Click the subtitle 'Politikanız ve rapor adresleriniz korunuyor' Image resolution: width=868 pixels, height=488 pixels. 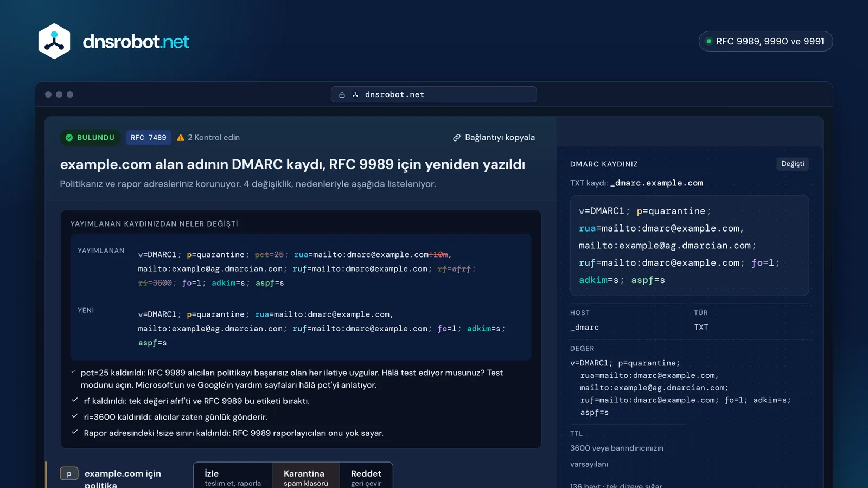point(248,184)
